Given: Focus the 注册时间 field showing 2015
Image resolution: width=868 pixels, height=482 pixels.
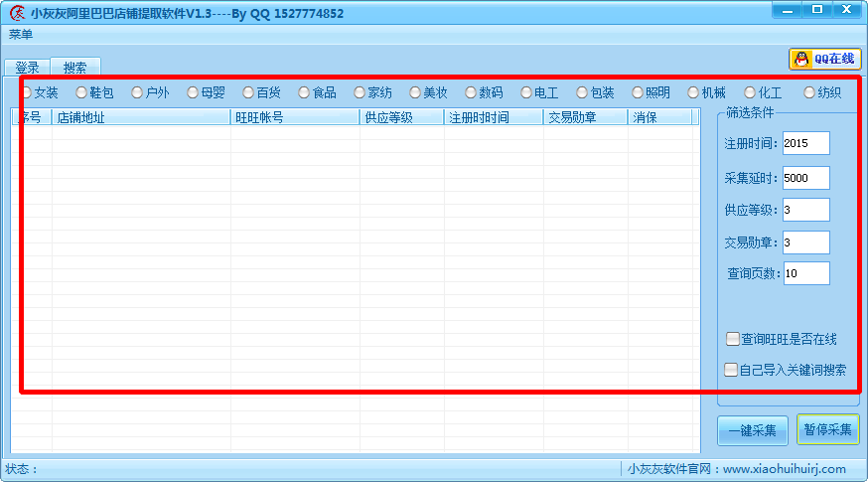Looking at the screenshot, I should click(806, 143).
